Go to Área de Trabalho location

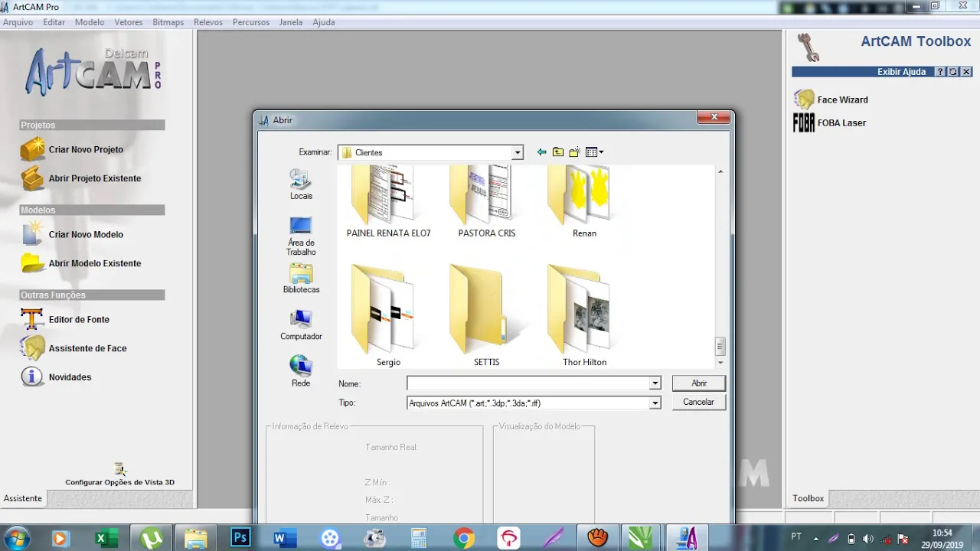[301, 236]
